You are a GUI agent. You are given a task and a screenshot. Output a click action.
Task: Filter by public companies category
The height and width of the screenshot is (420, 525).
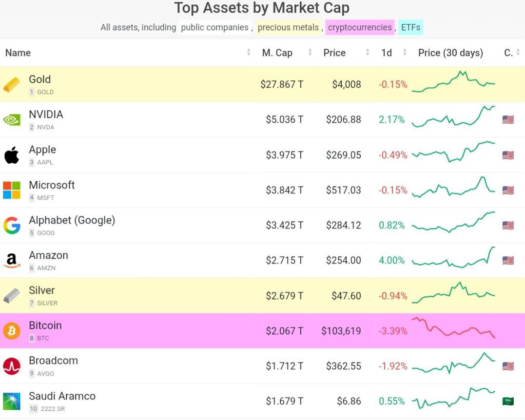point(214,27)
